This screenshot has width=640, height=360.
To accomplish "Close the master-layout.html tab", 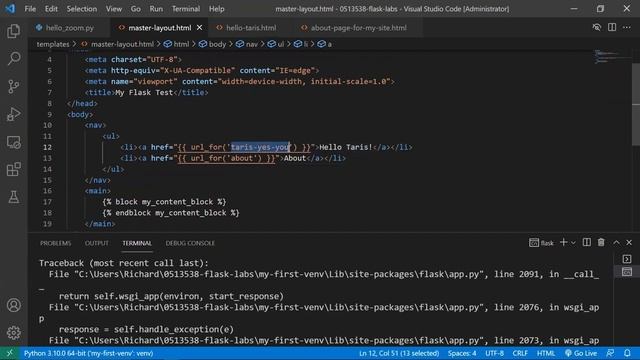I will pos(199,27).
